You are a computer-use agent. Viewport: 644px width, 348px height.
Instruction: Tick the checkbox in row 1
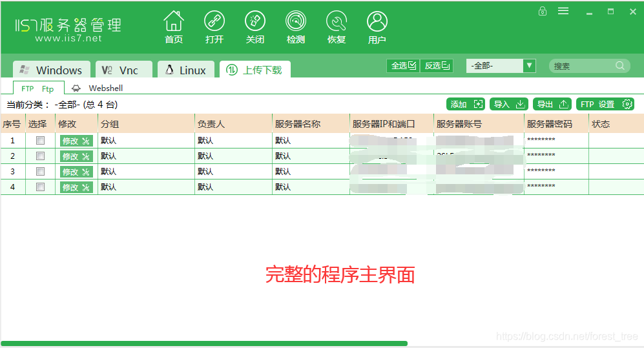point(40,140)
